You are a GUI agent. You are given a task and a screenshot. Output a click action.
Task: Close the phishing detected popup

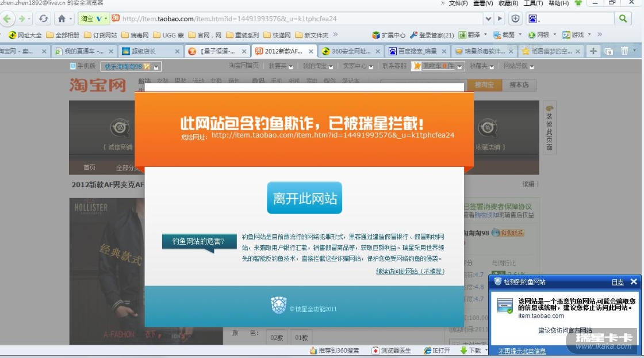[634, 281]
